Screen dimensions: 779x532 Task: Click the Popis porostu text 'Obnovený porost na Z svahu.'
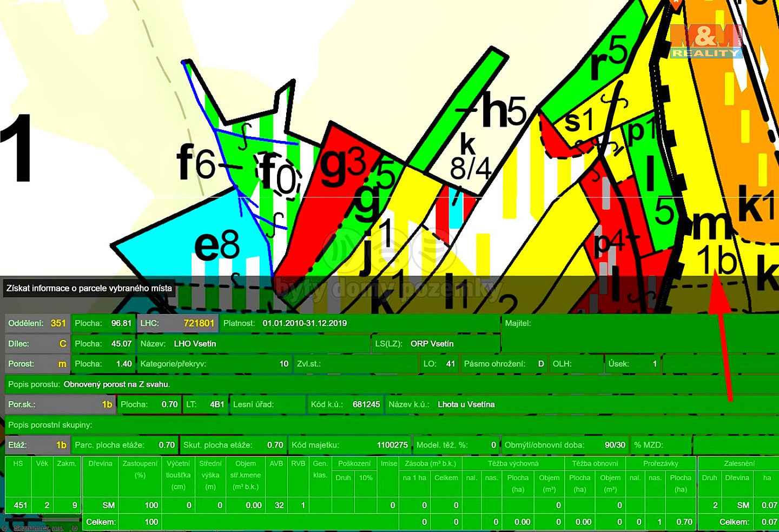click(117, 384)
